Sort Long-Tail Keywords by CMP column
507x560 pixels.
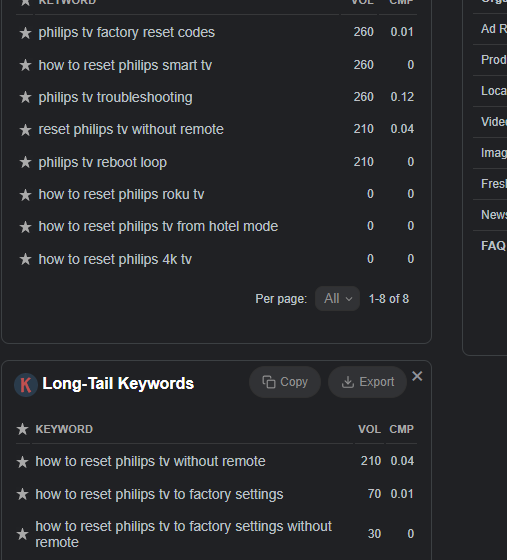coord(401,429)
